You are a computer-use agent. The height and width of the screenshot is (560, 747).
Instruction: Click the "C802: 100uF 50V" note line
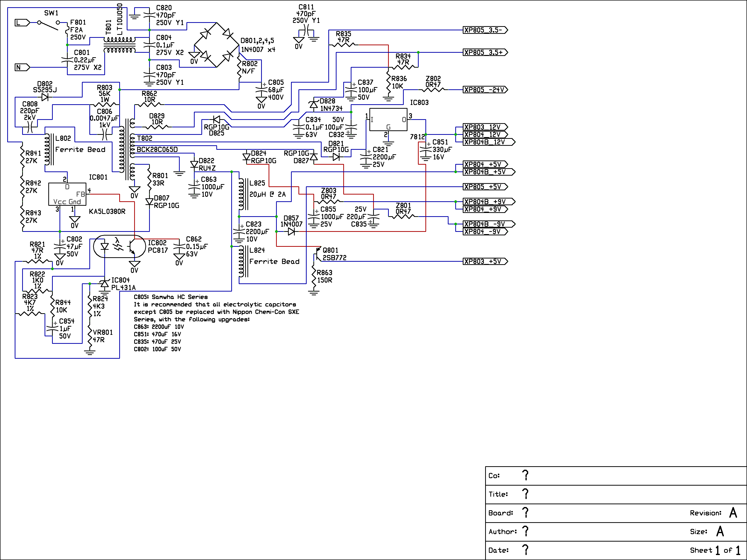157,349
